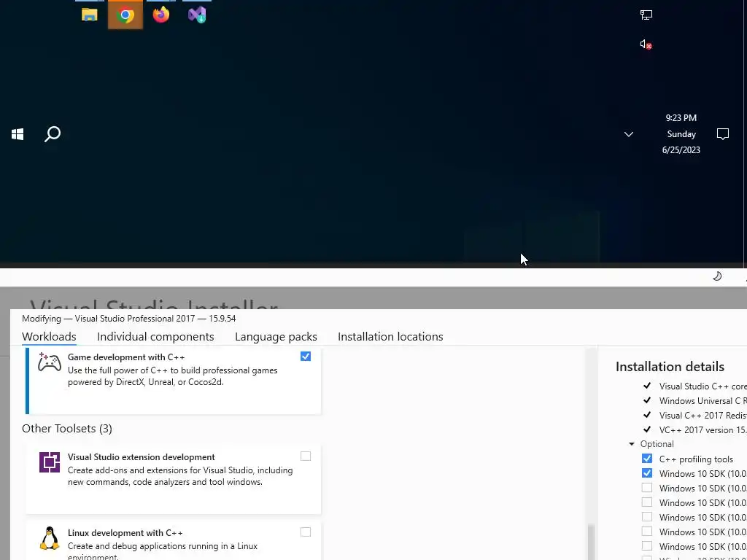This screenshot has height=560, width=747.
Task: Click the game controller workload icon
Action: coord(50,362)
